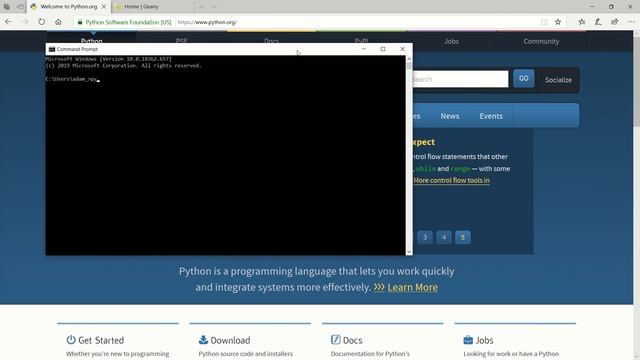Open the Community top navigation item

[541, 41]
